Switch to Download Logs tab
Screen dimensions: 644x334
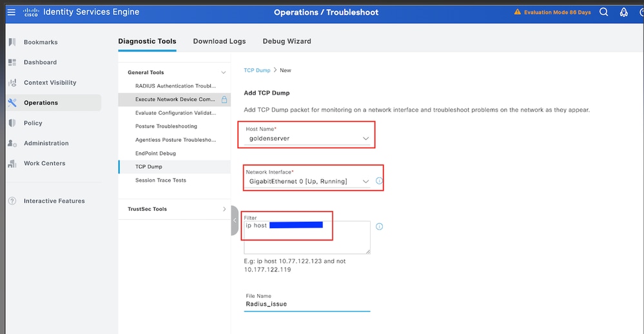(219, 41)
